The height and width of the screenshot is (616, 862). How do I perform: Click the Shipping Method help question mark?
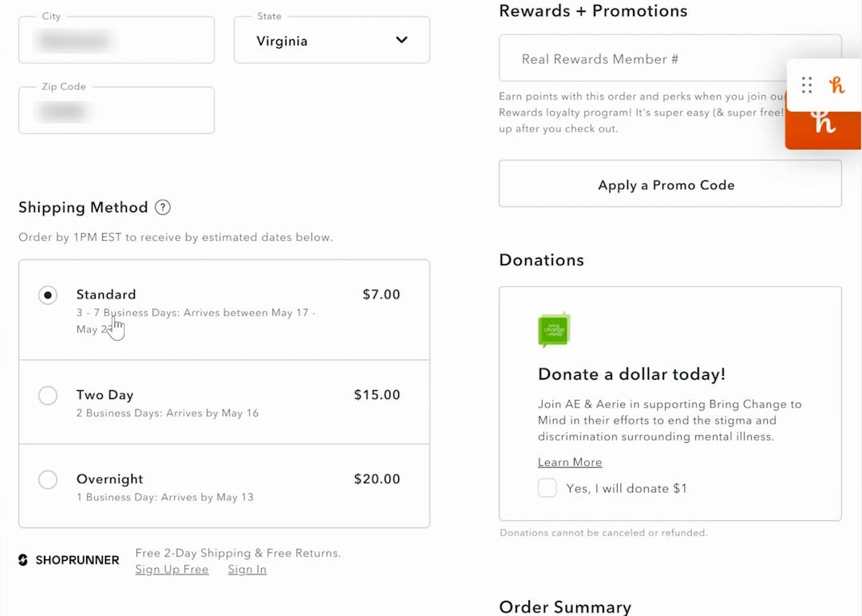tap(162, 207)
